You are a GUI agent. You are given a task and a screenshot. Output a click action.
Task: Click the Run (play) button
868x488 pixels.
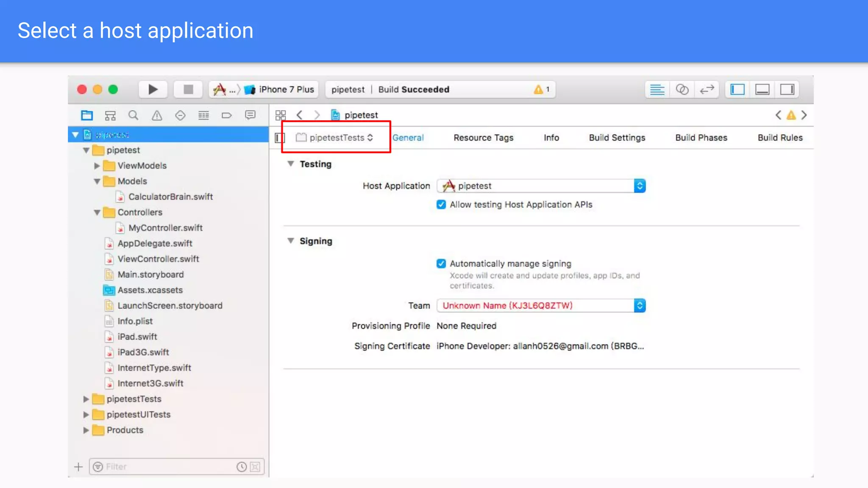pos(153,89)
